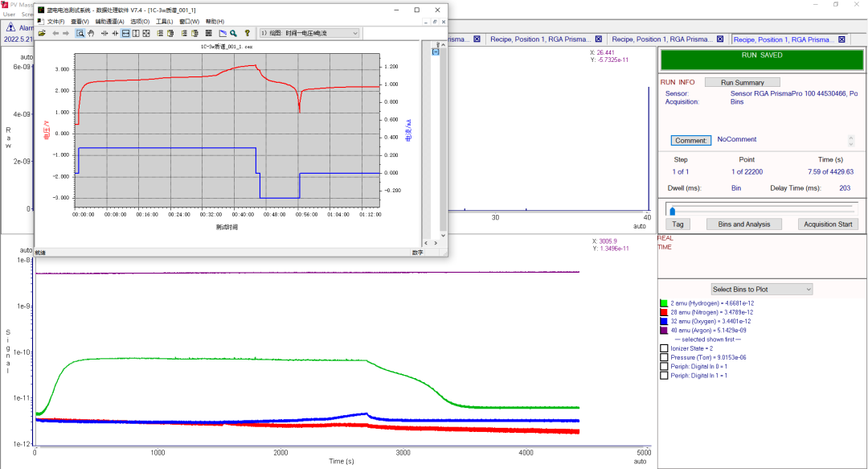This screenshot has width=868, height=469.
Task: Check the Pressure (Torr) checkbox
Action: tap(664, 357)
